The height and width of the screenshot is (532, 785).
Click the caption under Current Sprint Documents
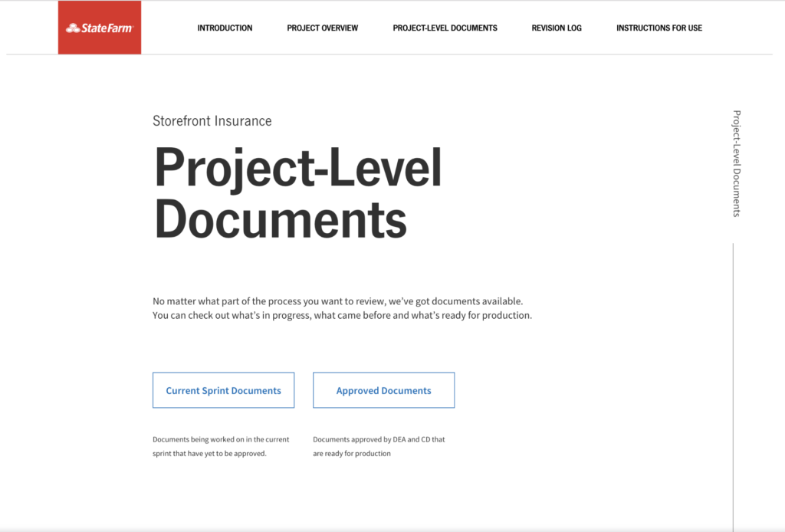[221, 446]
